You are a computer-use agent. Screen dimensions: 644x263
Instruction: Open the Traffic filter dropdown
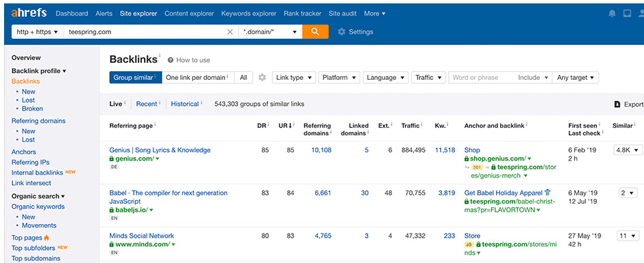coord(428,77)
